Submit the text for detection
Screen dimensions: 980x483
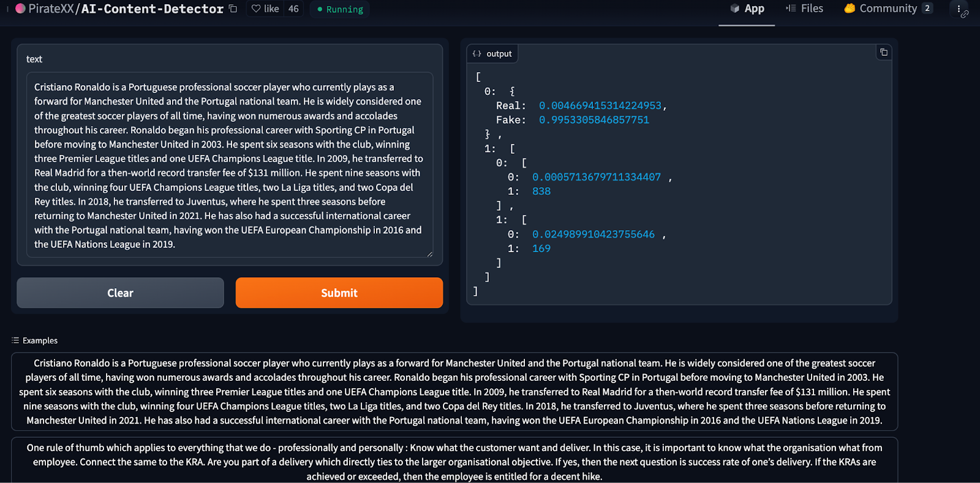(x=339, y=293)
